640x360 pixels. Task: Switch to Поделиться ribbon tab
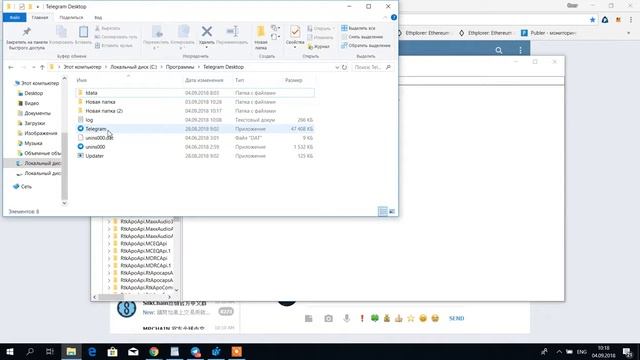pos(71,18)
